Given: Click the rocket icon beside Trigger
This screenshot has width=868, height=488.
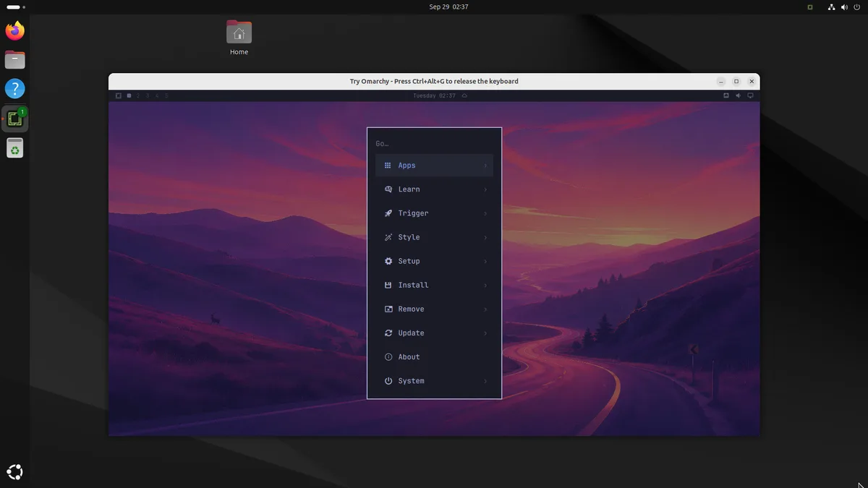Looking at the screenshot, I should click(388, 213).
